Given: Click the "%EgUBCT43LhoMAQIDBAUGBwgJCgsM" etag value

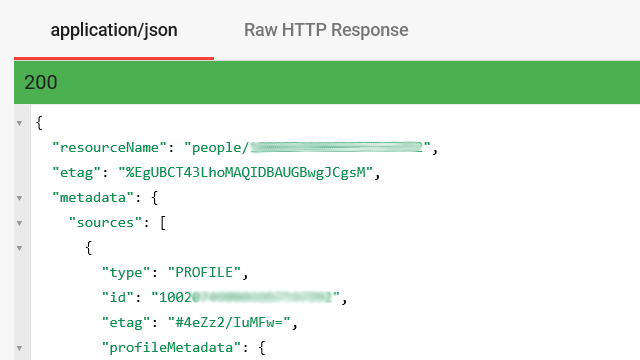Looking at the screenshot, I should pos(245,173).
